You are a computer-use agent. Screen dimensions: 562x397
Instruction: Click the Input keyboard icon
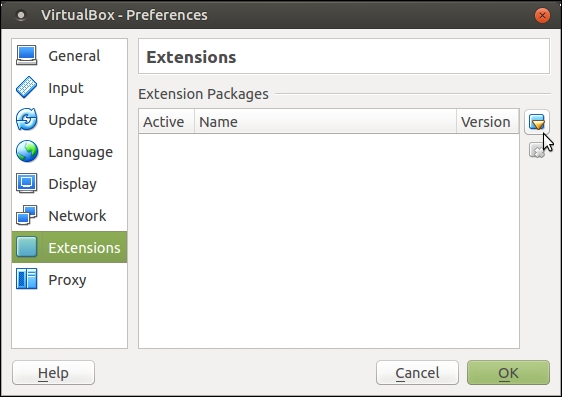pos(27,87)
